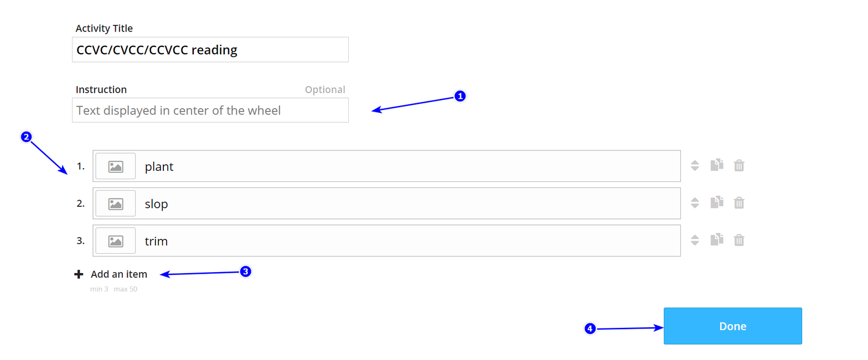Click the Instruction text field
Viewport: 868px width, 360px height.
[x=210, y=111]
